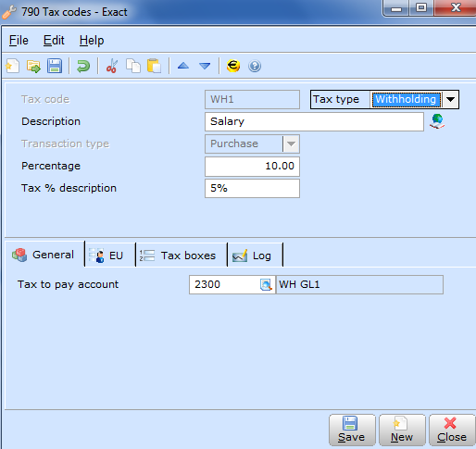Browse Tax to pay account lookup icon
Screen dimensions: 476x449
[266, 284]
